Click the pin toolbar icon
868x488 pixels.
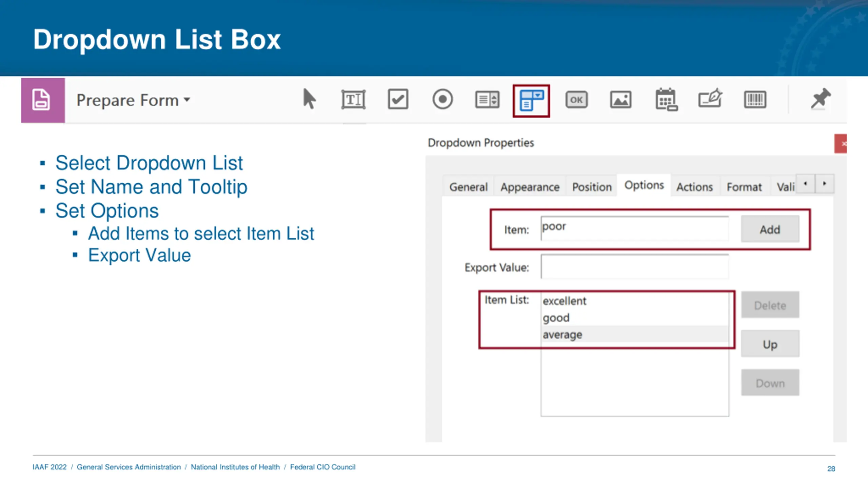(821, 99)
